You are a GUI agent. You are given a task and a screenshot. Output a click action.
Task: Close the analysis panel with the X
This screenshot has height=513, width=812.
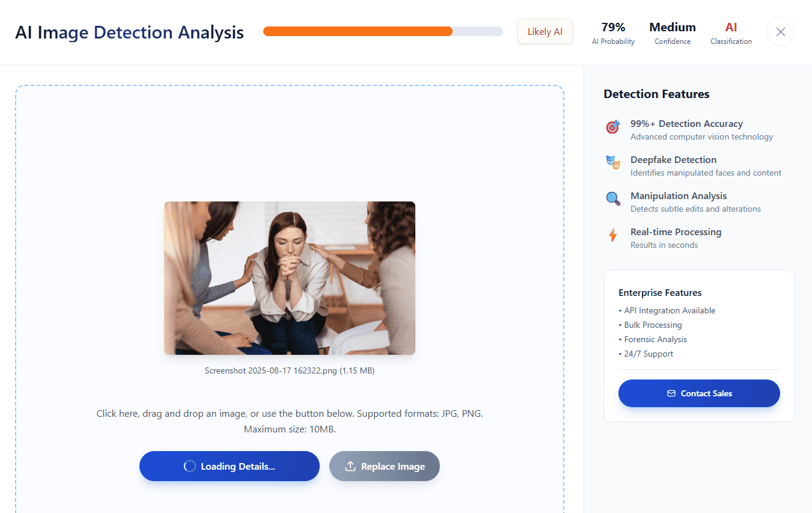(781, 32)
